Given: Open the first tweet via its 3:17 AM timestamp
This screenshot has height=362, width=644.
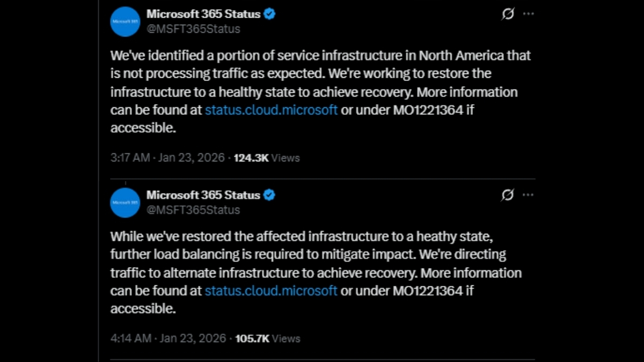Looking at the screenshot, I should [x=128, y=158].
